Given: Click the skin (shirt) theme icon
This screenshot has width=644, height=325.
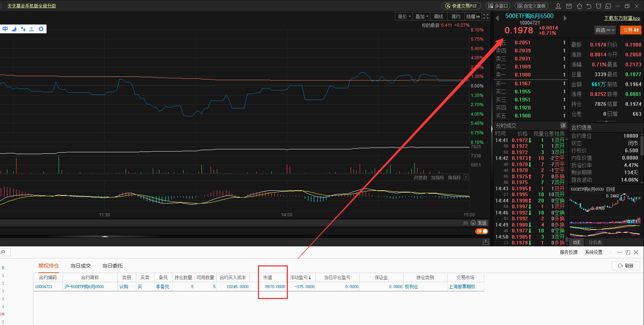Looking at the screenshot, I should (599, 6).
